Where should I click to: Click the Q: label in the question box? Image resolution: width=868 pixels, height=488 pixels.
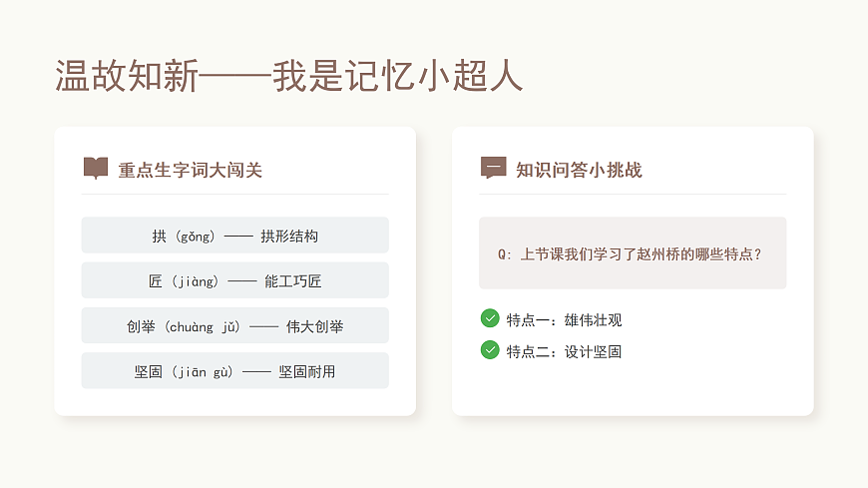[x=504, y=254]
